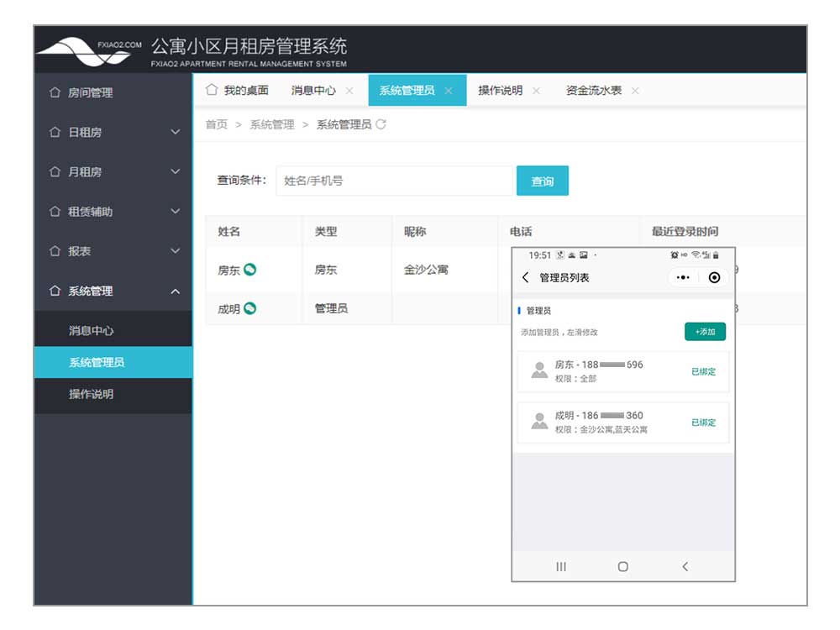The image size is (840, 630).
Task: Click 系统管理 breadcrumb link
Action: [272, 124]
